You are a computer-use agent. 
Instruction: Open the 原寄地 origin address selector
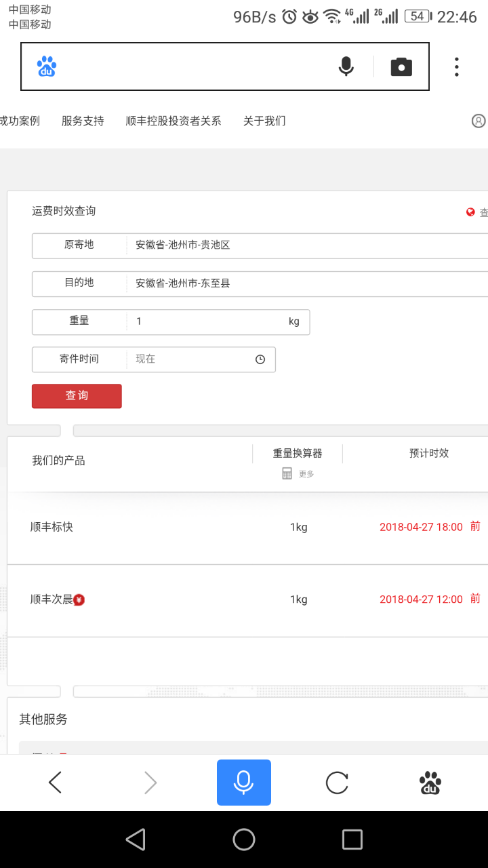(305, 245)
